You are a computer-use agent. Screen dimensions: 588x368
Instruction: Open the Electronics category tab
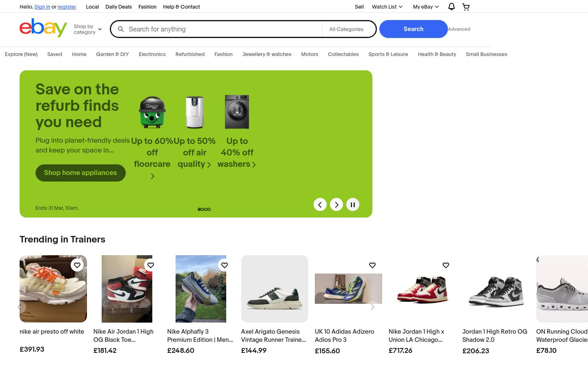(x=152, y=54)
